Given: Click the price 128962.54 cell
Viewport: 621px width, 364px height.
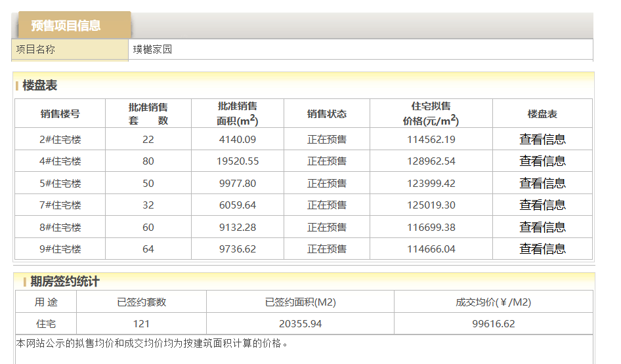Looking at the screenshot, I should pyautogui.click(x=431, y=161).
